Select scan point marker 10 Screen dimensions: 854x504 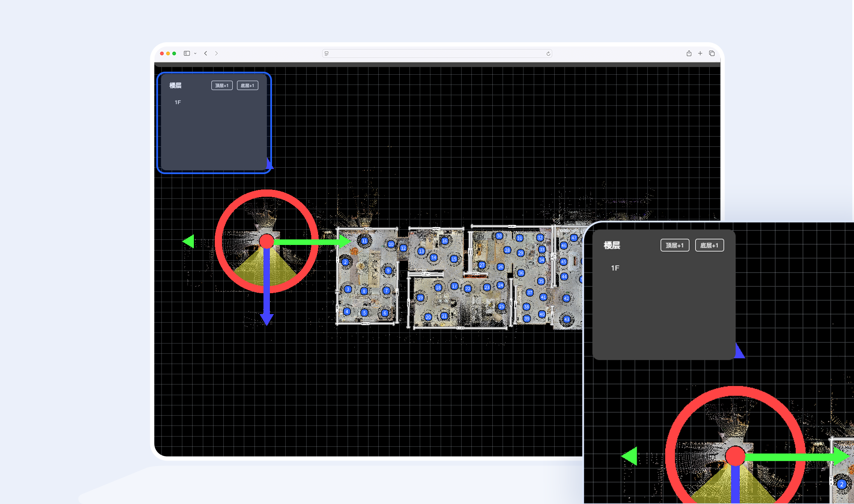coord(391,244)
